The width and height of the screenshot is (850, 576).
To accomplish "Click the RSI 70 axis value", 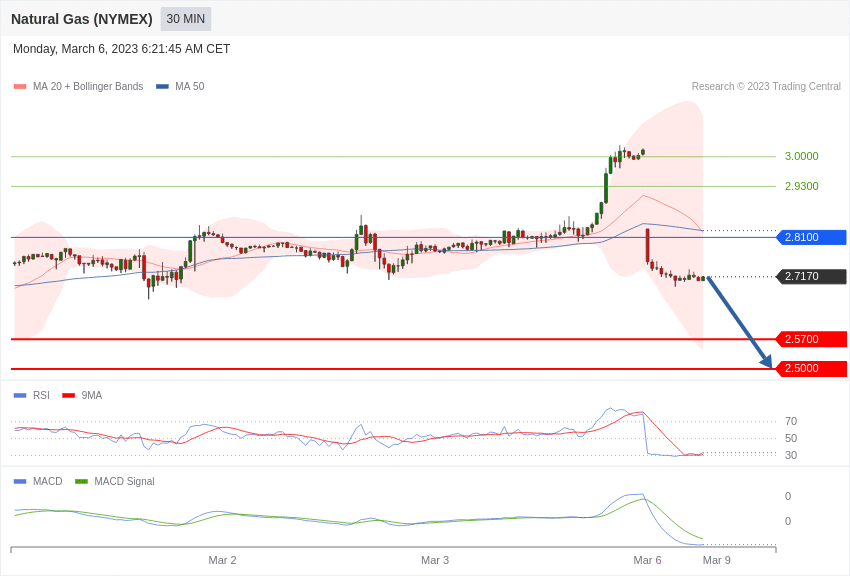I will 791,422.
